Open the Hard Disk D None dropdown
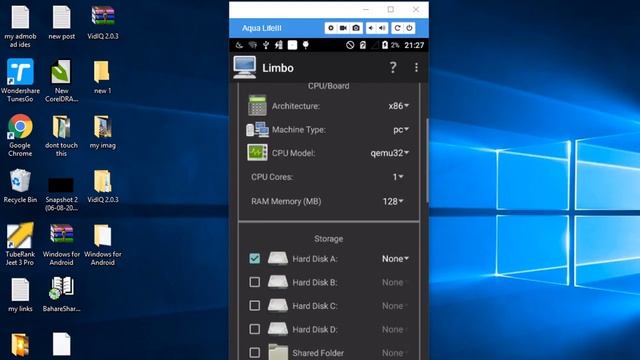The image size is (640, 360). click(394, 329)
